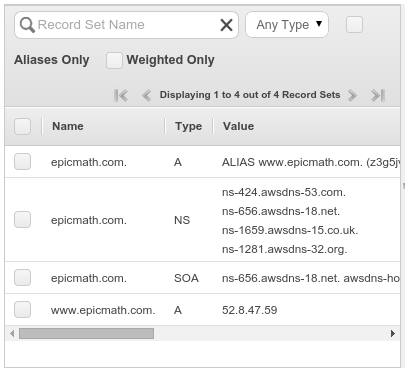Jump to last page of record sets
The width and height of the screenshot is (405, 372).
tap(378, 95)
